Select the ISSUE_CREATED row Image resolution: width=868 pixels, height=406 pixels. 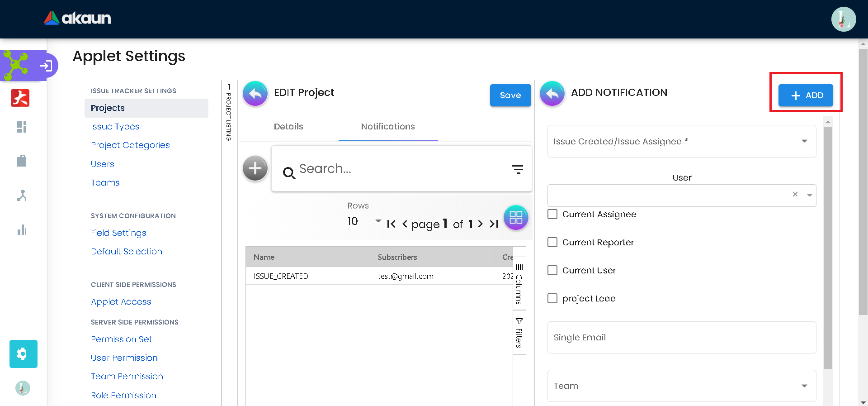[x=379, y=276]
